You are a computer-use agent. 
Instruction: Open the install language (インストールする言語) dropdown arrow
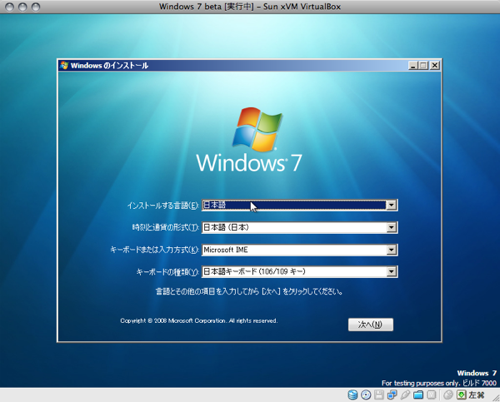(391, 205)
